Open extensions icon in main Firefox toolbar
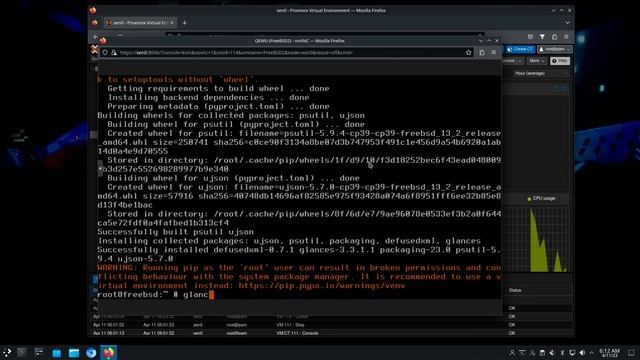This screenshot has width=640, height=360. pyautogui.click(x=554, y=37)
